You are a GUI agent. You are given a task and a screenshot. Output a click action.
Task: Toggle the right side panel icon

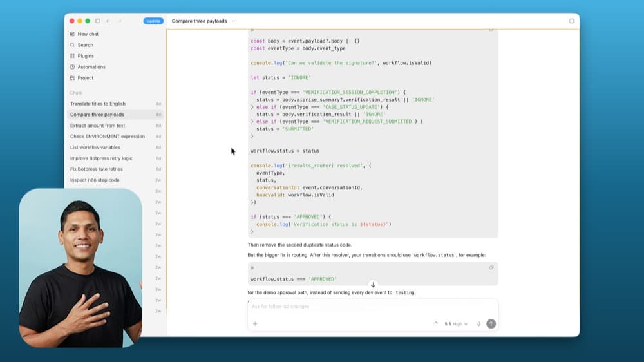[x=572, y=21]
